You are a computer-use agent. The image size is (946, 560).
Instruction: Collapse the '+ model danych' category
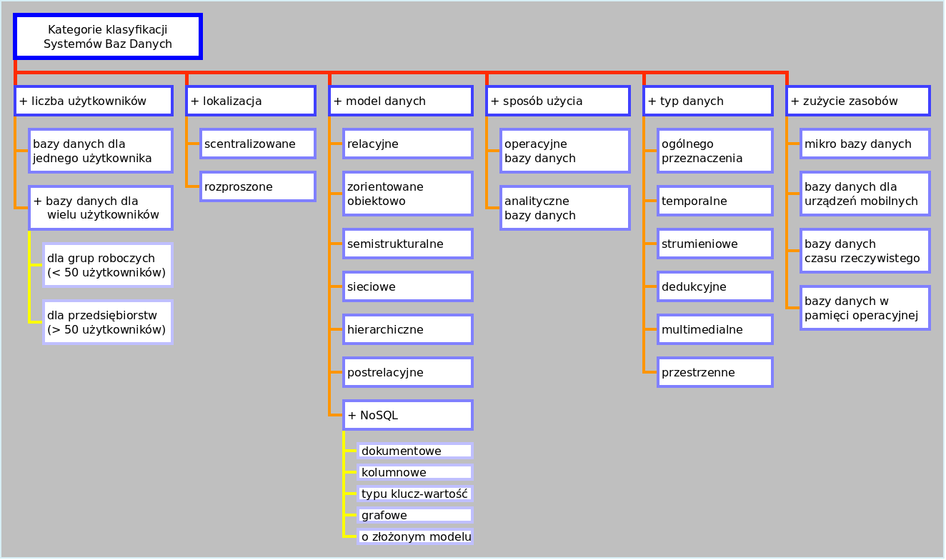coord(401,101)
